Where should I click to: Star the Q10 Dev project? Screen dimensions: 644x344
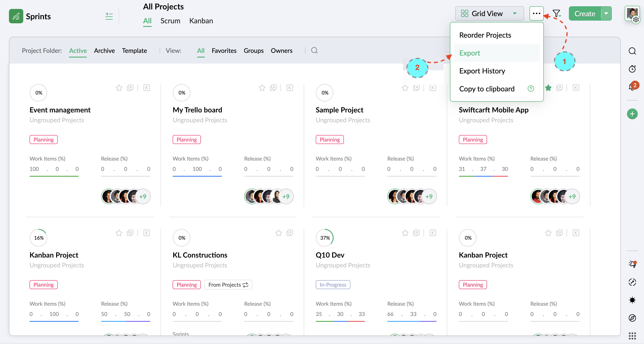point(405,233)
